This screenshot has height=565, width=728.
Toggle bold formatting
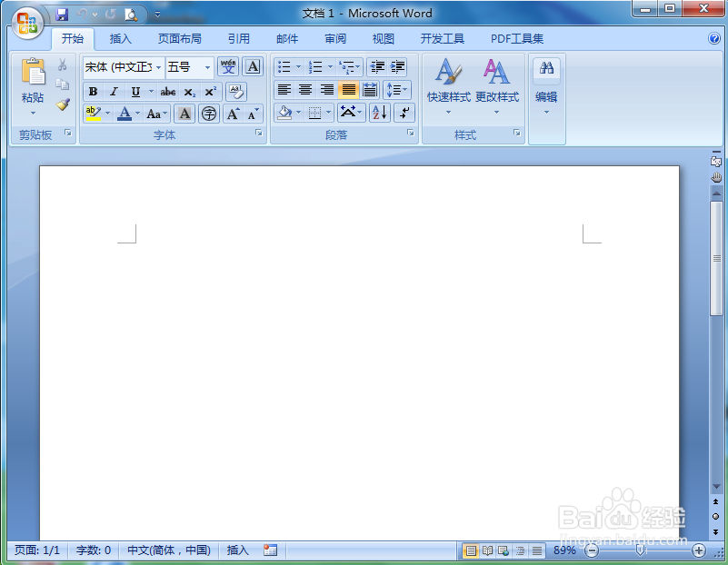(93, 92)
